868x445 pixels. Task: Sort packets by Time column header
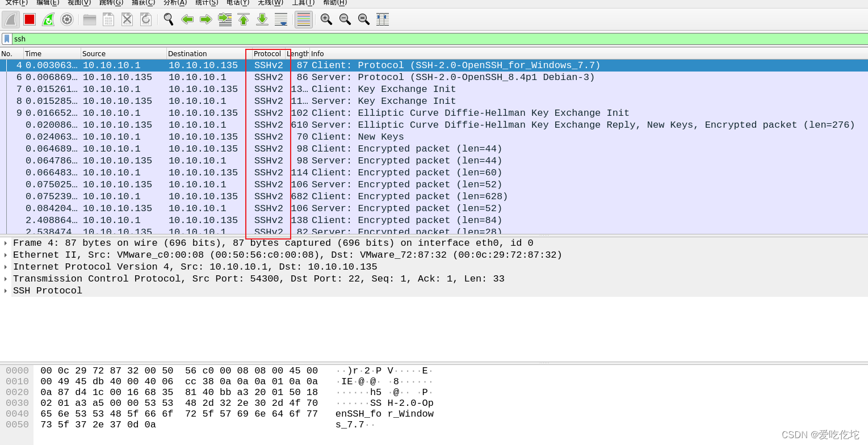52,54
